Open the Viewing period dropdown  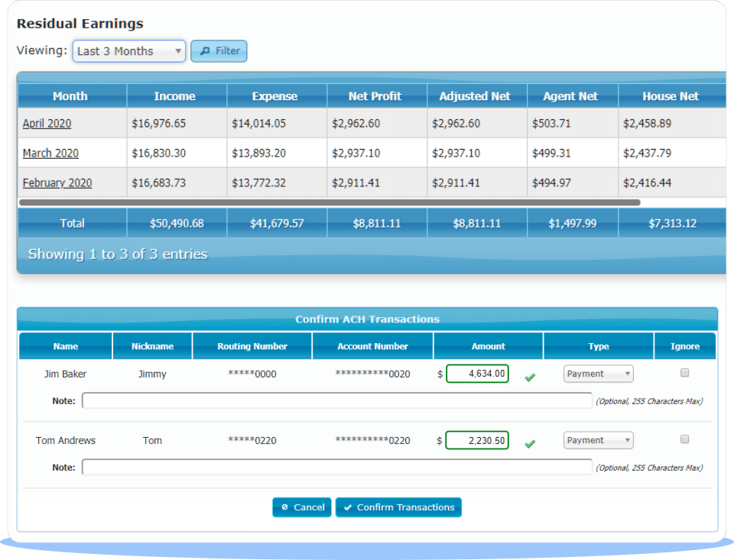click(x=129, y=51)
